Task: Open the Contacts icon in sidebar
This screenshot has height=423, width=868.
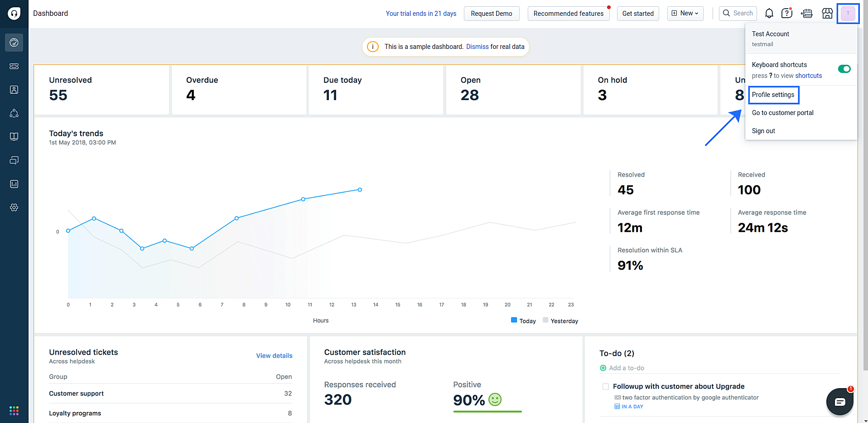Action: 14,90
